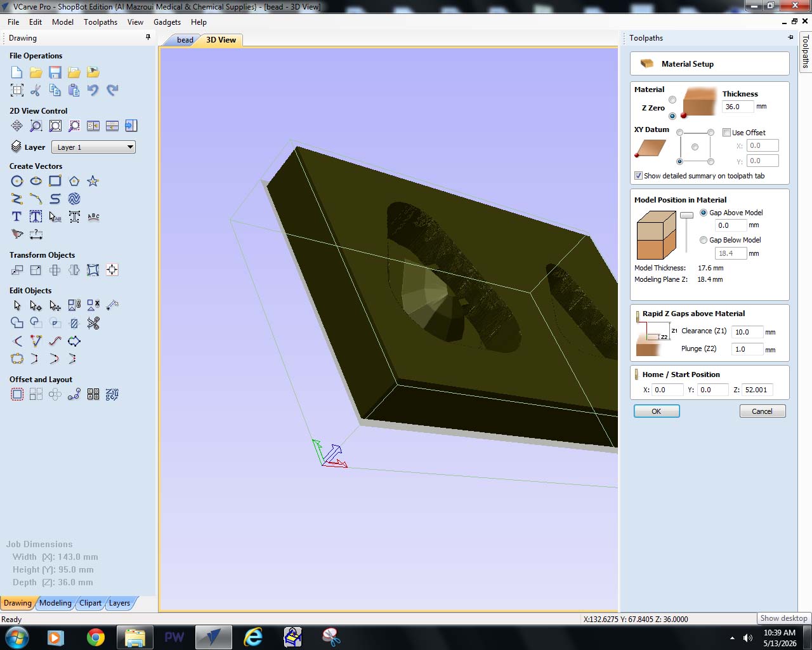Click the Draw Star tool icon
Screen dimensions: 812x650
[x=93, y=182]
